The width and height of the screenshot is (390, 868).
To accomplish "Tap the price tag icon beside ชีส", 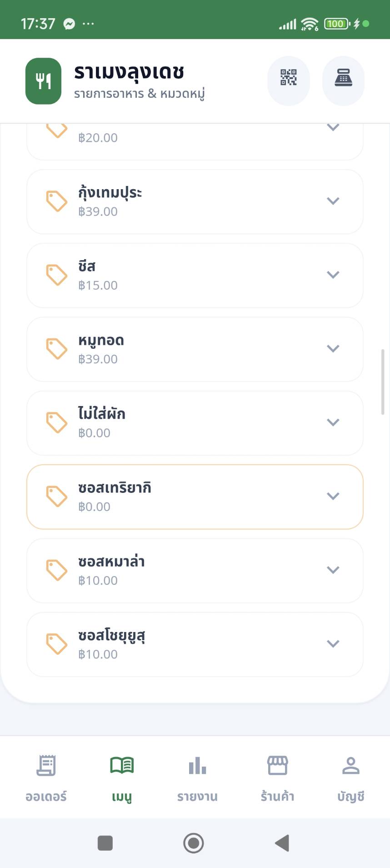I will [x=57, y=275].
